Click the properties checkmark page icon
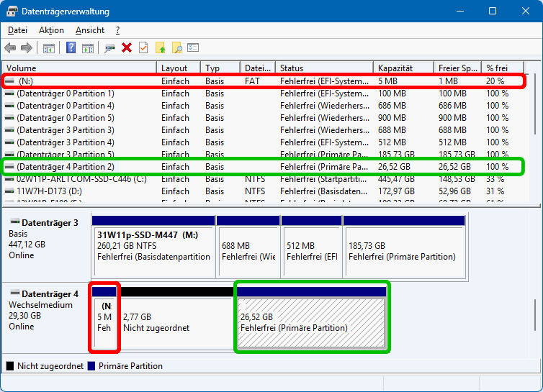The width and height of the screenshot is (543, 392). [x=143, y=48]
